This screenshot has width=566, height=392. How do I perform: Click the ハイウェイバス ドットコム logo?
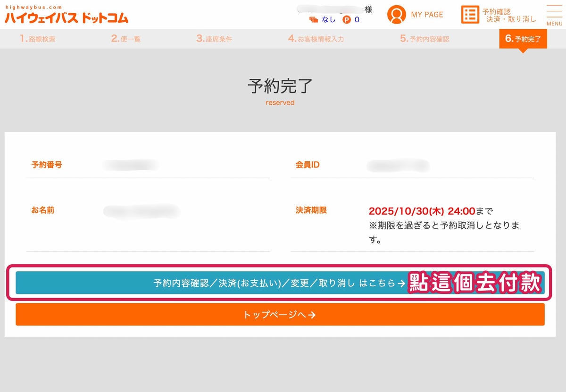point(67,15)
